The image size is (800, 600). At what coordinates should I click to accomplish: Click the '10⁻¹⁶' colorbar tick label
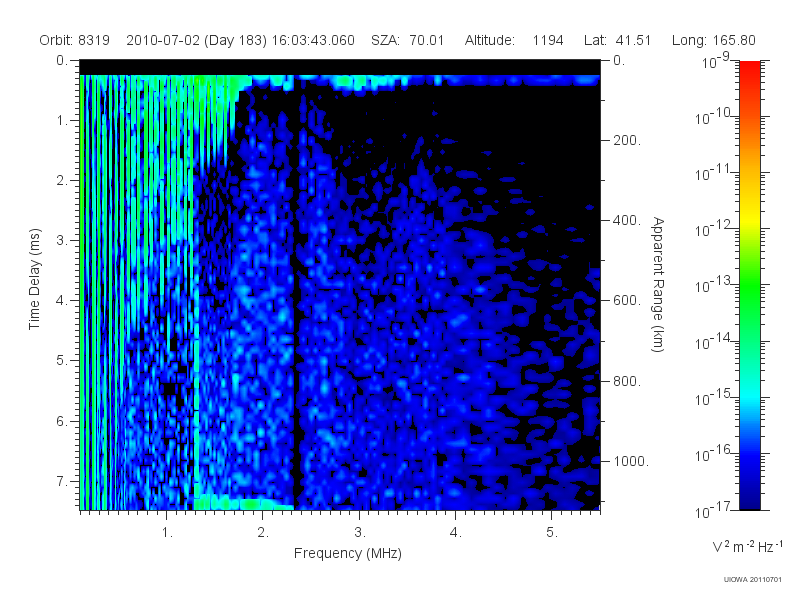713,454
